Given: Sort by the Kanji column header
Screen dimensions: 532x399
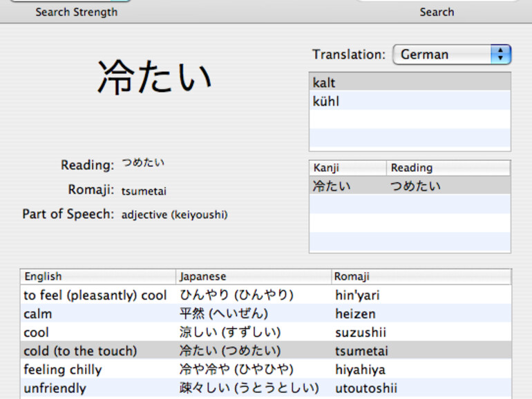Looking at the screenshot, I should click(x=348, y=168).
